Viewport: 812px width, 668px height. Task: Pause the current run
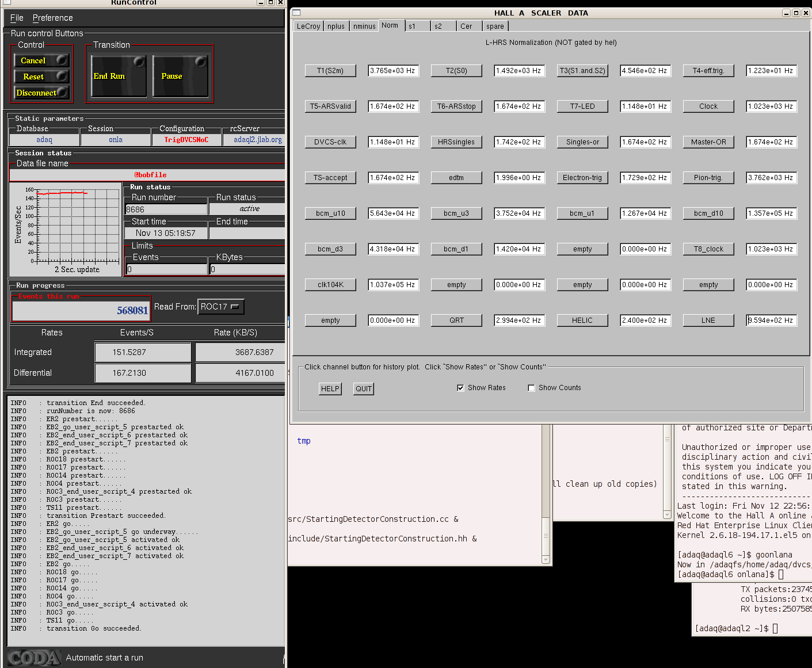coord(180,76)
